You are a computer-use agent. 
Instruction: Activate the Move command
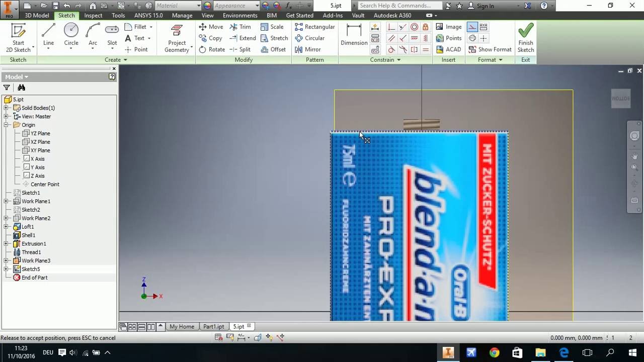point(211,27)
